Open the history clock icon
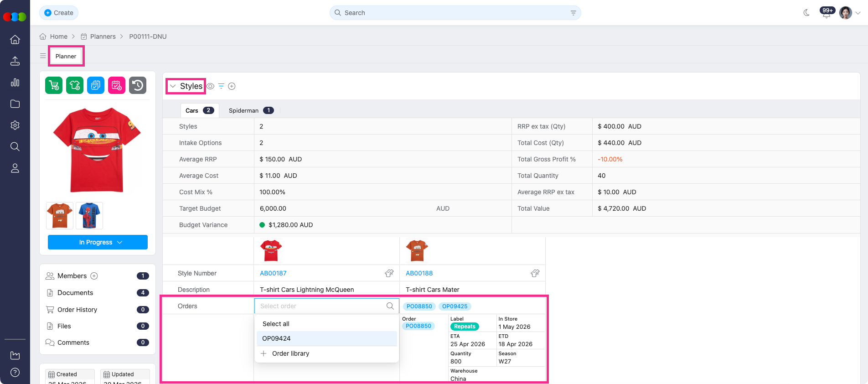 138,85
